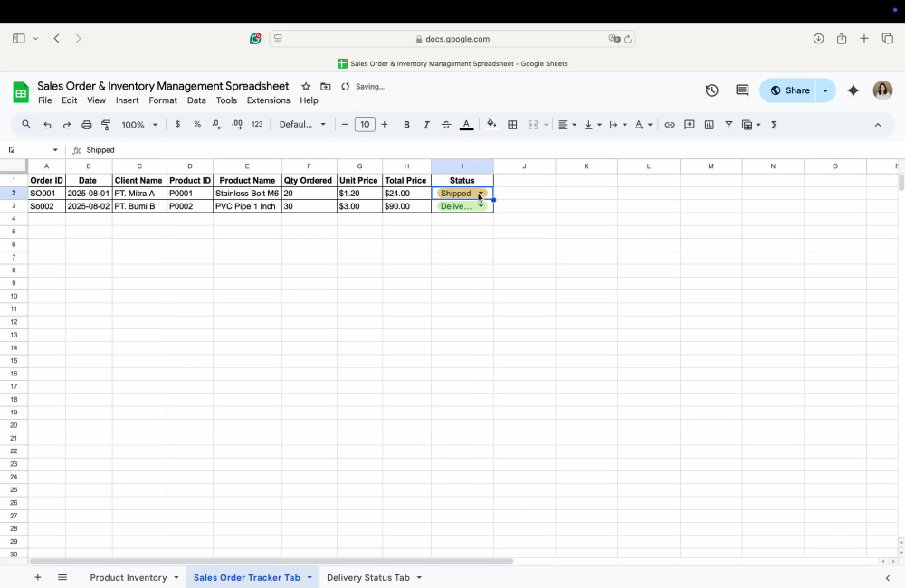Open the text rotation dropdown
This screenshot has height=588, width=905.
(643, 125)
